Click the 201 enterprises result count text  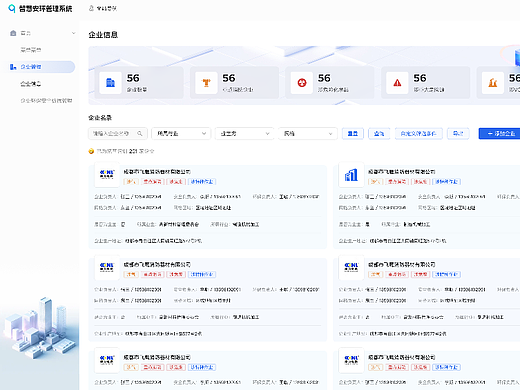[x=125, y=151]
